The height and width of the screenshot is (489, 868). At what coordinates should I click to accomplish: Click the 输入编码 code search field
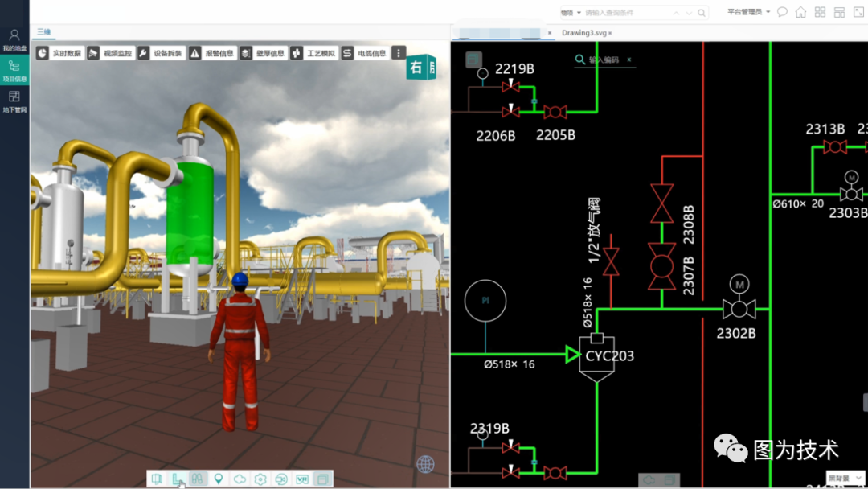click(606, 60)
